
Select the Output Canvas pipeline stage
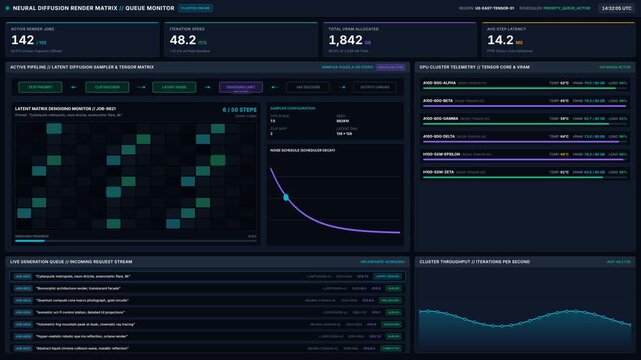tap(375, 87)
